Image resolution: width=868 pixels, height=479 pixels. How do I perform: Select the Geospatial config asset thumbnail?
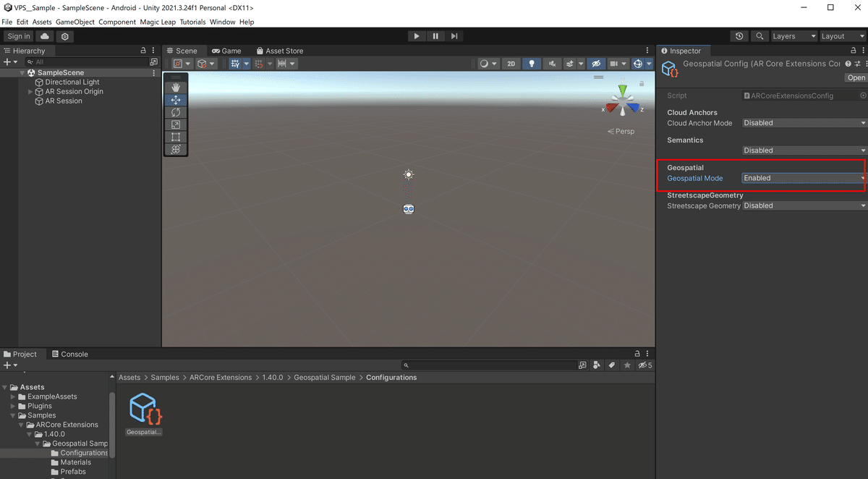click(143, 407)
